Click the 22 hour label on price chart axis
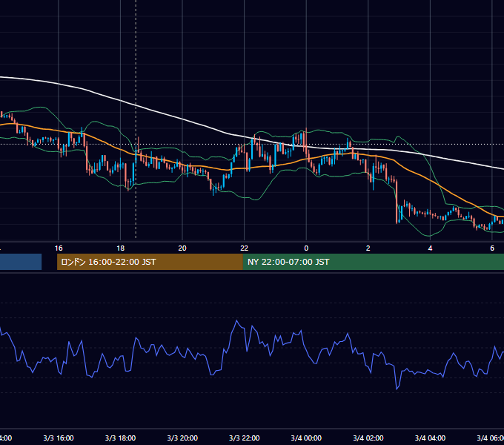The width and height of the screenshot is (504, 445). [245, 248]
